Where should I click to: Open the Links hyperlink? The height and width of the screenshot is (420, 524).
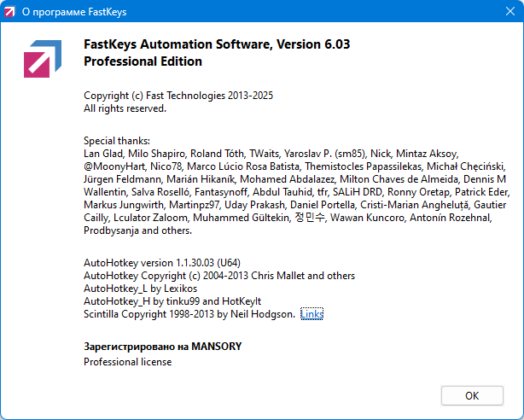point(311,314)
